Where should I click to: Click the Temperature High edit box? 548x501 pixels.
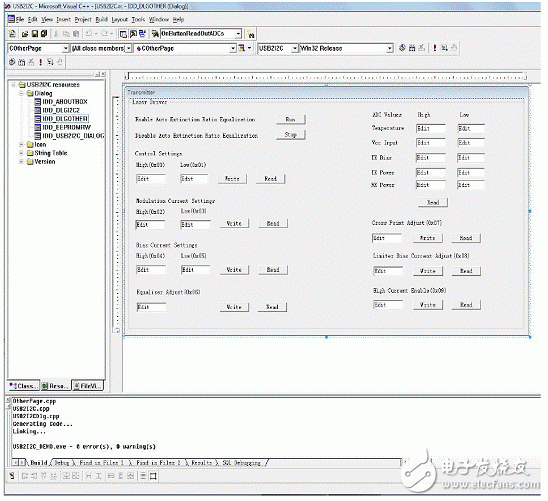click(431, 129)
